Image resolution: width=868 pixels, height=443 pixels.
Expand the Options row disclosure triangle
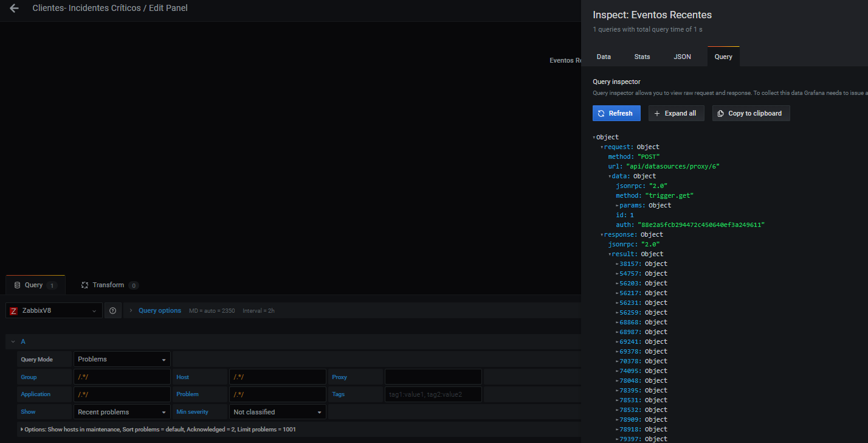coord(22,429)
